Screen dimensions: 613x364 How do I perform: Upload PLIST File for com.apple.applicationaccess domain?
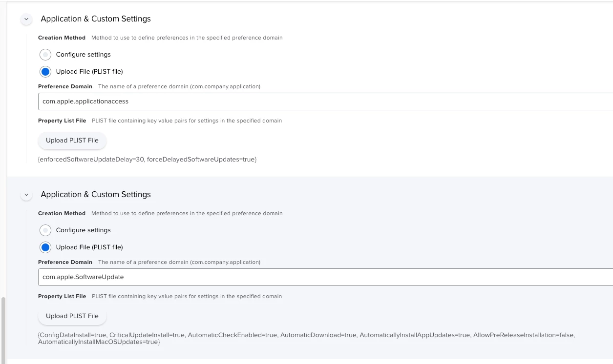[x=72, y=141]
